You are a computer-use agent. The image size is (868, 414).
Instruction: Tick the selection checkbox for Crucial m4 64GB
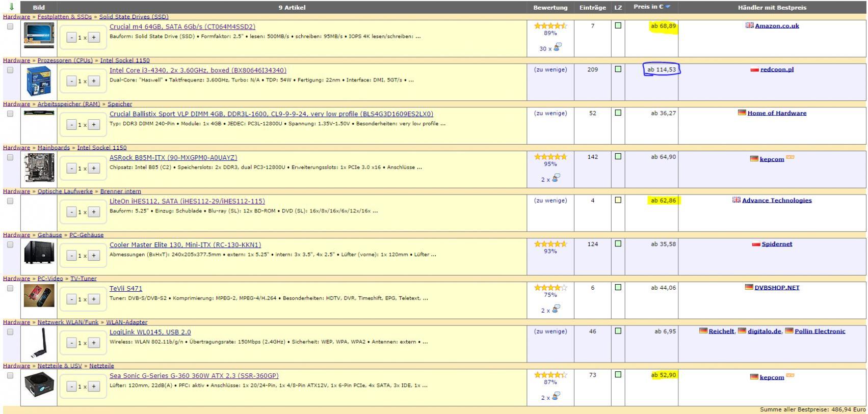10,26
